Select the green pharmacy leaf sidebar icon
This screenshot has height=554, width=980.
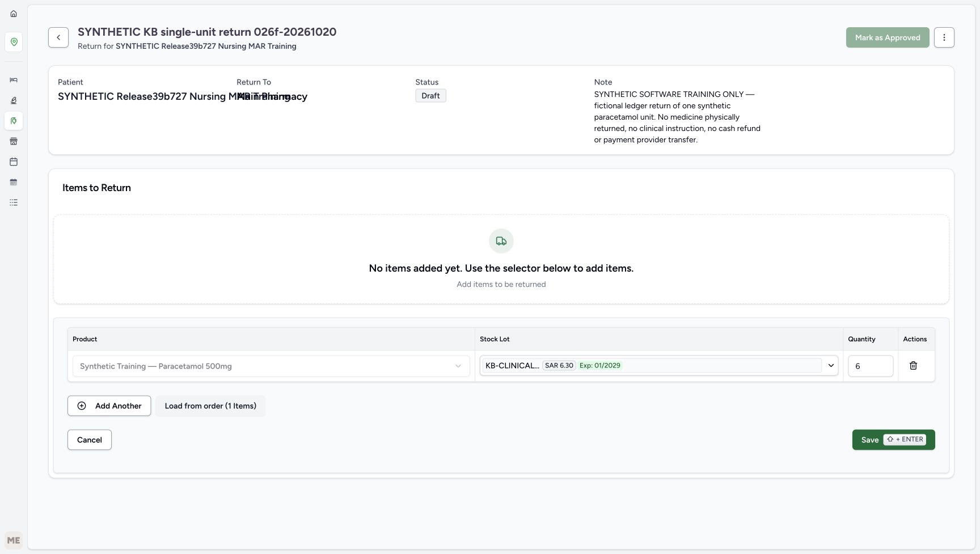(14, 121)
